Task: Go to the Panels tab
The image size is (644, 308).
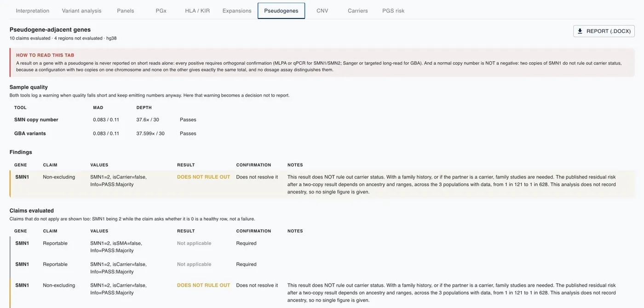Action: coord(126,11)
